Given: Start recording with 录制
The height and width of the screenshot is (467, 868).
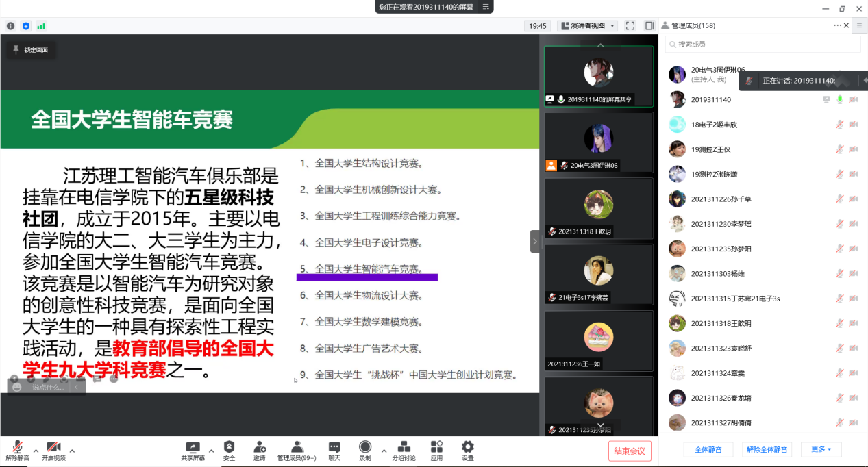Looking at the screenshot, I should 365,451.
